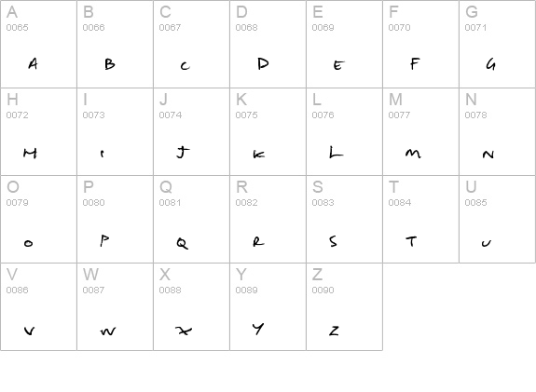Select the K glyph cell 0075

coord(268,132)
